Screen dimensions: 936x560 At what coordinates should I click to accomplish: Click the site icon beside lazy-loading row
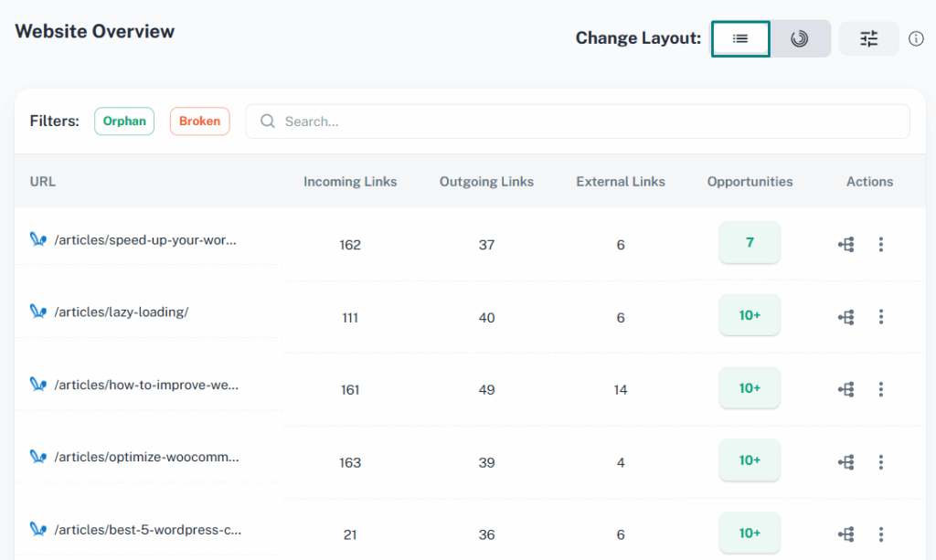tap(38, 312)
